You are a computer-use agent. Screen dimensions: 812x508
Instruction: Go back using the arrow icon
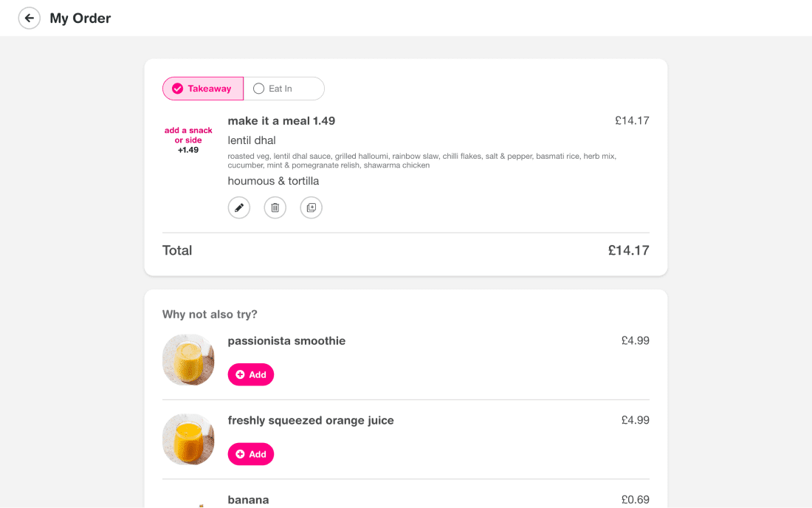[30, 18]
